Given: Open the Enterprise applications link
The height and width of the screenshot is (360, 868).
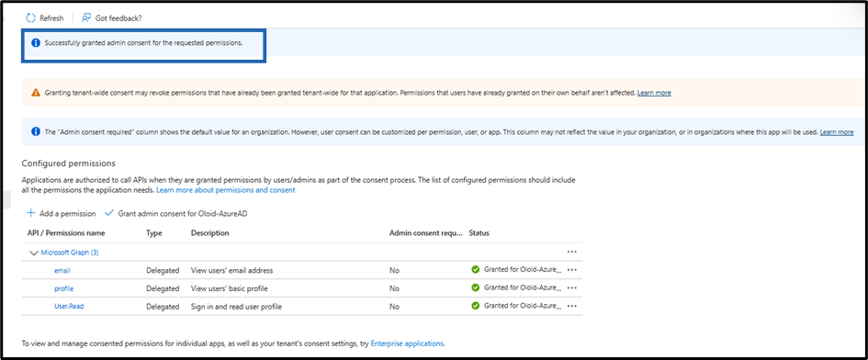Looking at the screenshot, I should click(407, 343).
